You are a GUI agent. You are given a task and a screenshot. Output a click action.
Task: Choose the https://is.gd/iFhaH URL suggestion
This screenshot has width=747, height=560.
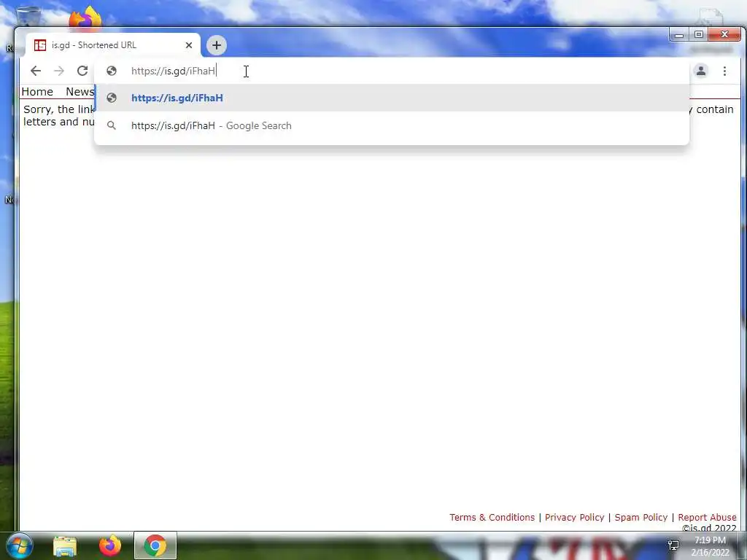(392, 98)
